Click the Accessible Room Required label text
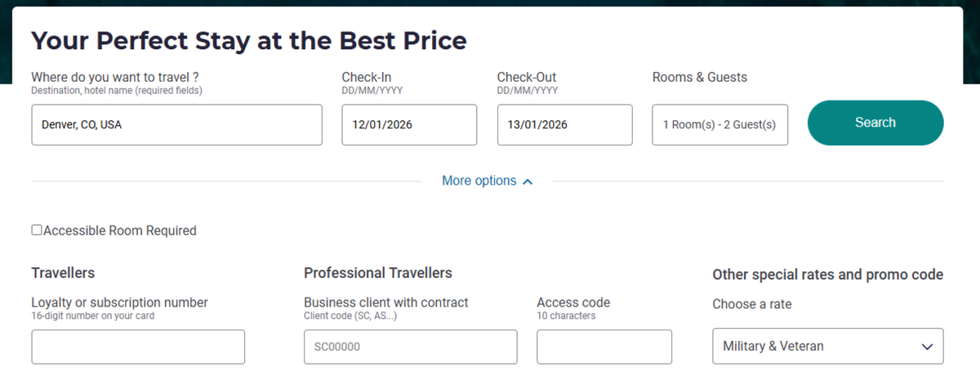 tap(120, 231)
